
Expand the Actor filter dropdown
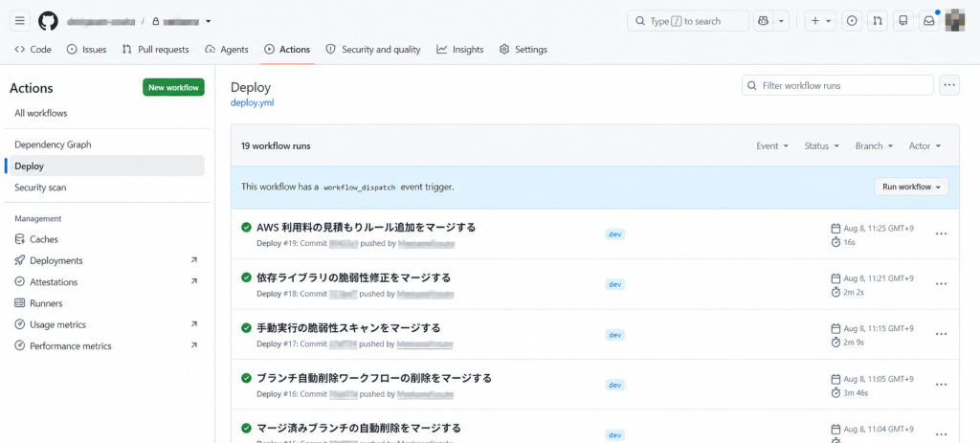pos(925,145)
